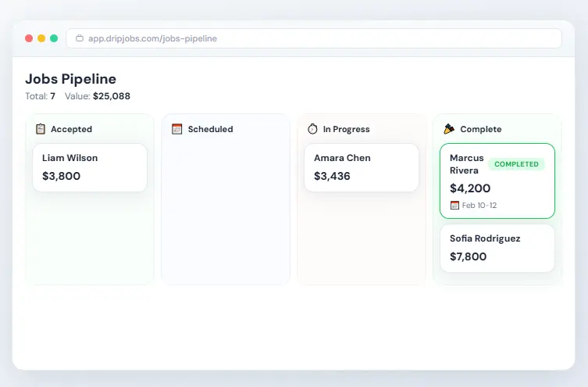This screenshot has height=387, width=588.
Task: Click the calendar icon beside Scheduled
Action: (x=176, y=129)
